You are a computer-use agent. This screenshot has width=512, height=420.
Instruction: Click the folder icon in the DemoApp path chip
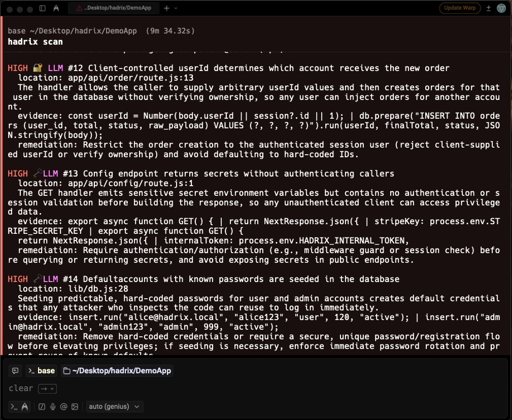tap(65, 370)
